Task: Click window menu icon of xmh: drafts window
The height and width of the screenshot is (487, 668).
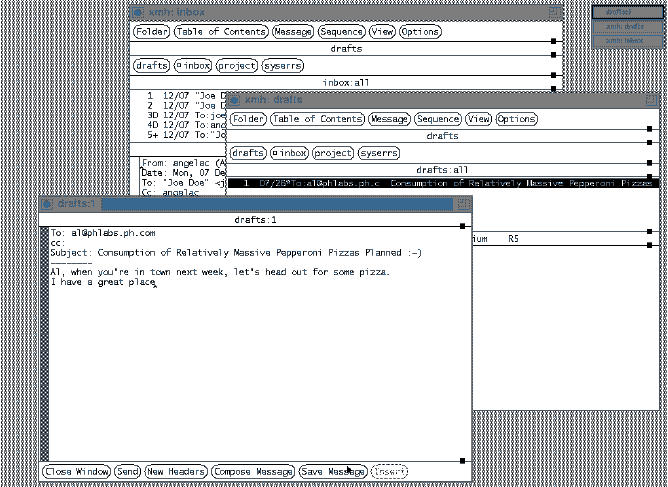Action: pos(234,100)
